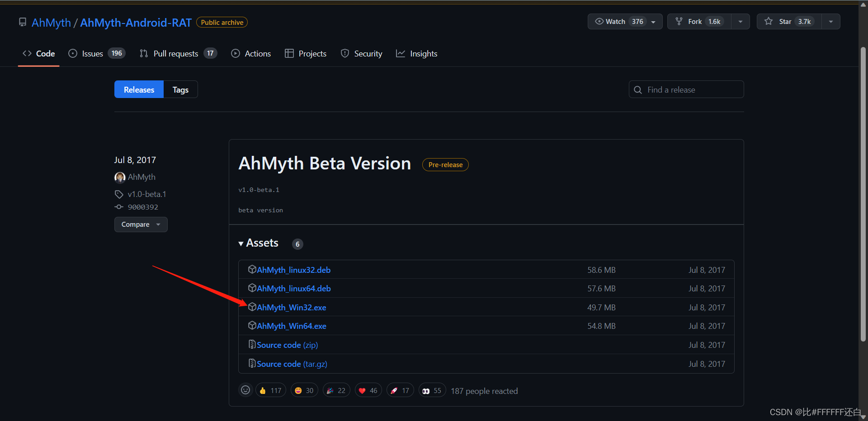This screenshot has height=421, width=868.
Task: Open the v1.0-beta.1 tag link
Action: coord(147,194)
